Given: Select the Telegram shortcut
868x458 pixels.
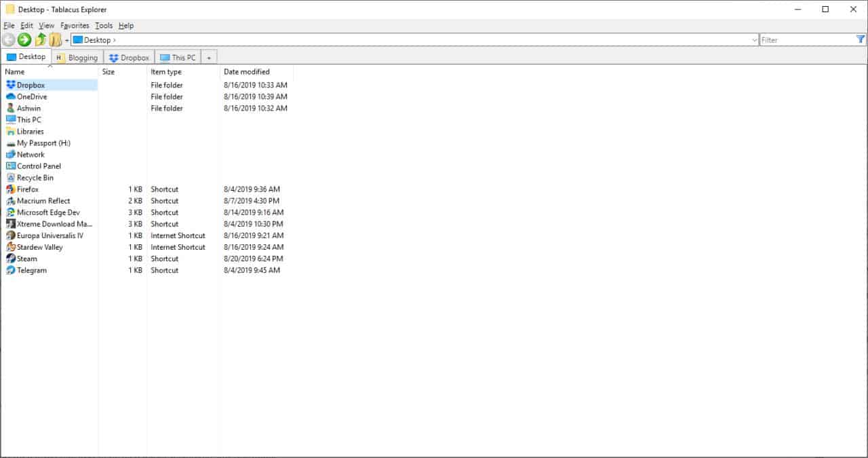Looking at the screenshot, I should tap(31, 270).
